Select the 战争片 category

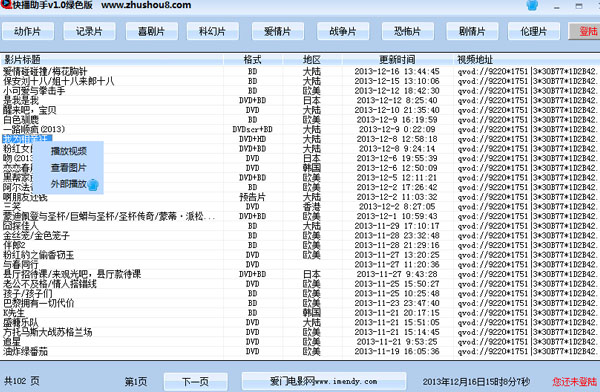click(x=343, y=31)
